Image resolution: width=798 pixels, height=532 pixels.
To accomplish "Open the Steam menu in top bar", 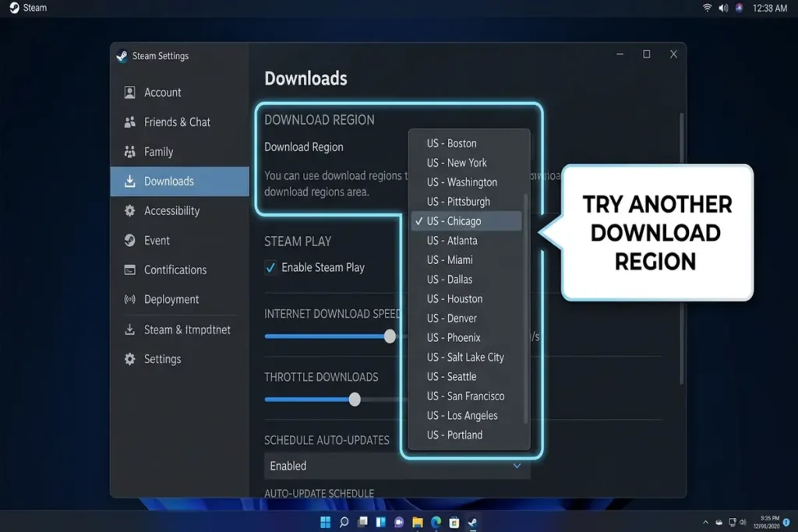I will 29,8.
